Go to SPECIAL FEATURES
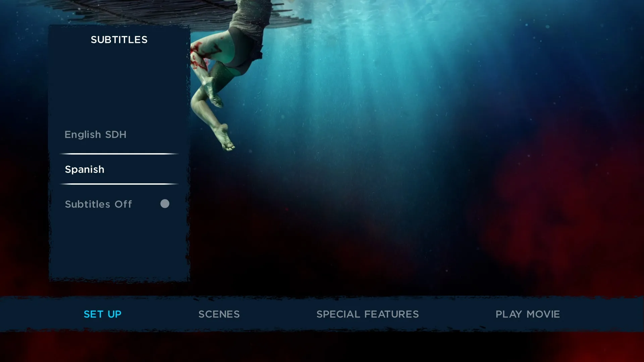 [x=367, y=314]
